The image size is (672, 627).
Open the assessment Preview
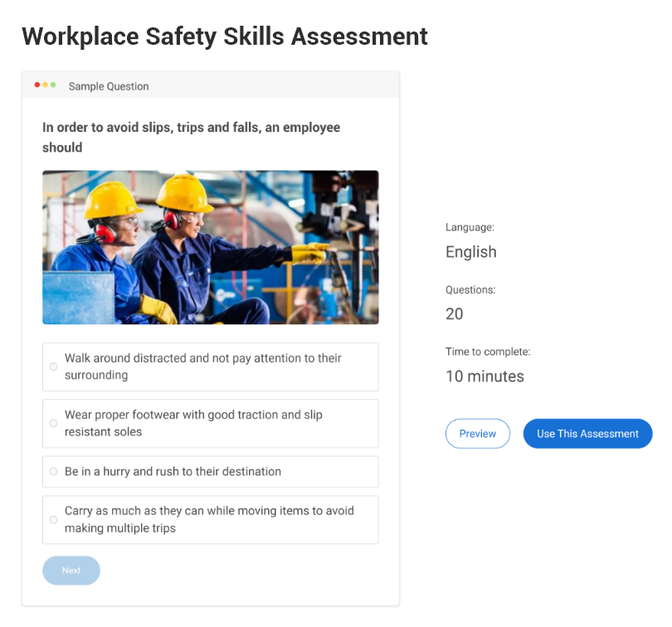(478, 433)
